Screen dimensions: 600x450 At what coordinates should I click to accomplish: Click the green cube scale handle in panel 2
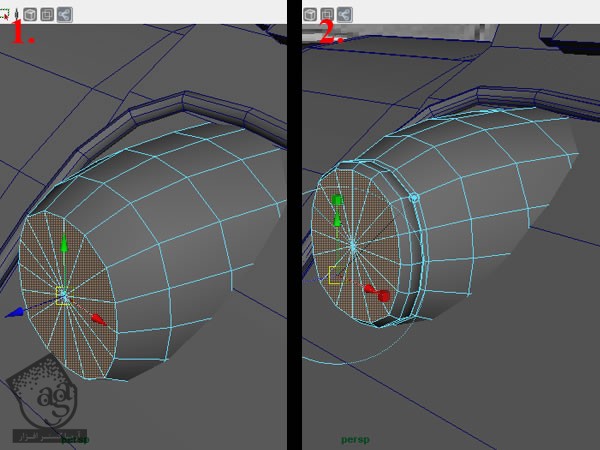[x=337, y=200]
